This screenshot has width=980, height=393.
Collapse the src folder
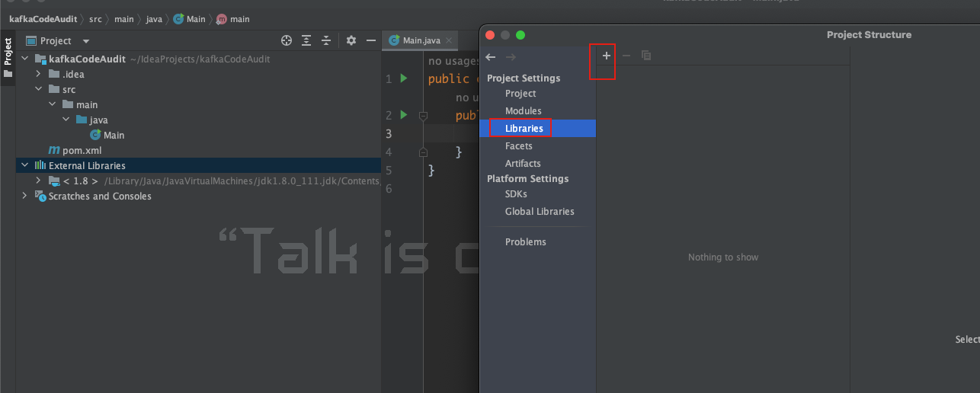coord(39,89)
